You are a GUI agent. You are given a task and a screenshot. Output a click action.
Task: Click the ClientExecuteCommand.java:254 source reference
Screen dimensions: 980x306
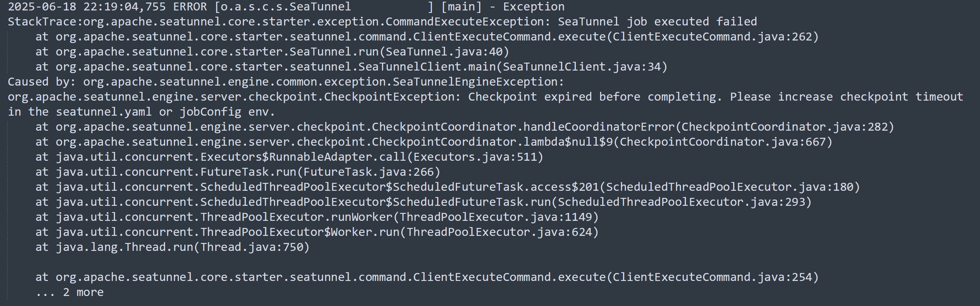[x=712, y=277]
